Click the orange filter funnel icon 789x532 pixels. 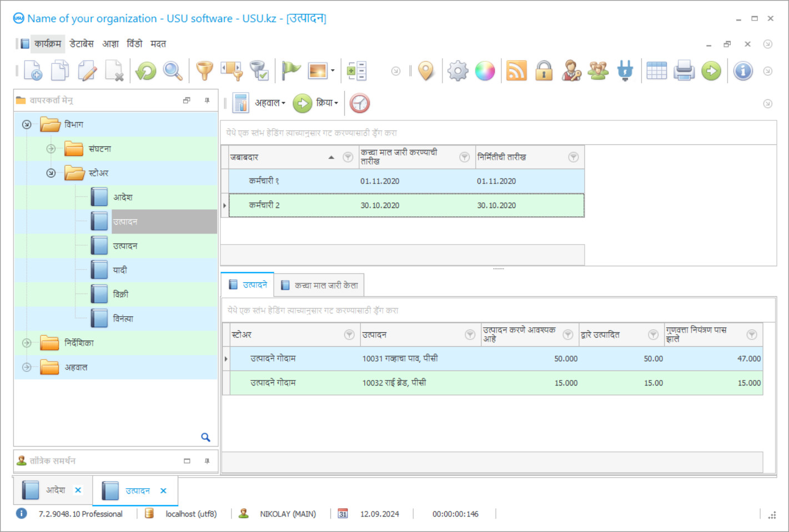click(x=205, y=70)
